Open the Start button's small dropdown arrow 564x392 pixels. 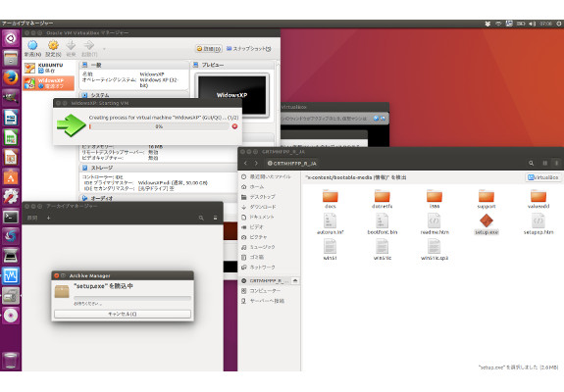tap(104, 48)
